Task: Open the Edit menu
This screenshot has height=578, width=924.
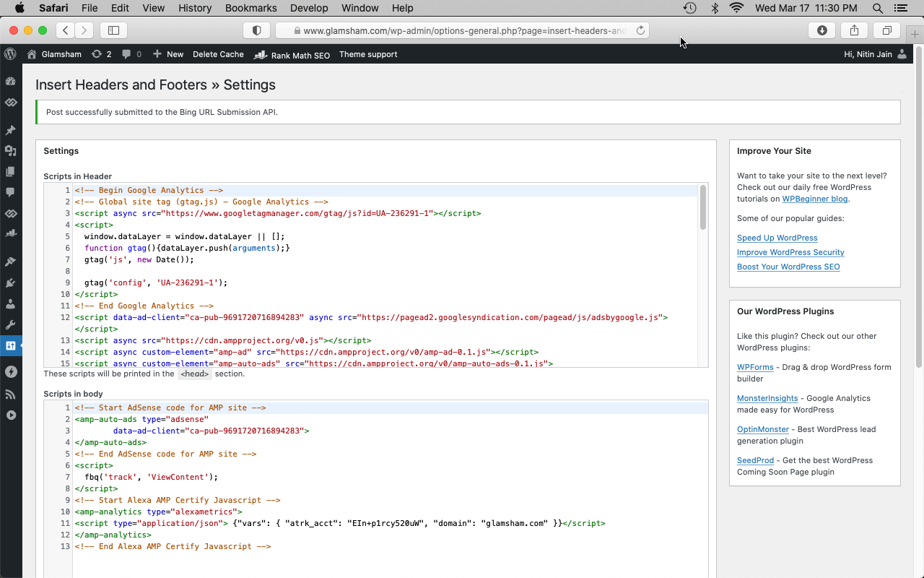Action: 120,8
